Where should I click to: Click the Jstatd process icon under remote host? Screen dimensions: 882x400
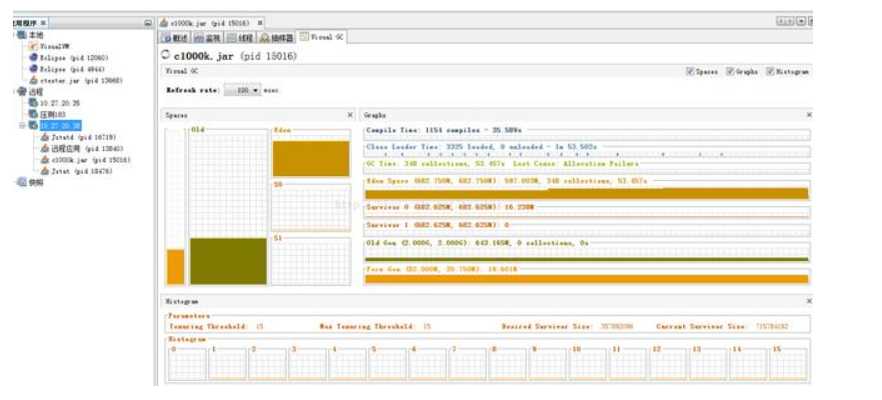point(45,137)
